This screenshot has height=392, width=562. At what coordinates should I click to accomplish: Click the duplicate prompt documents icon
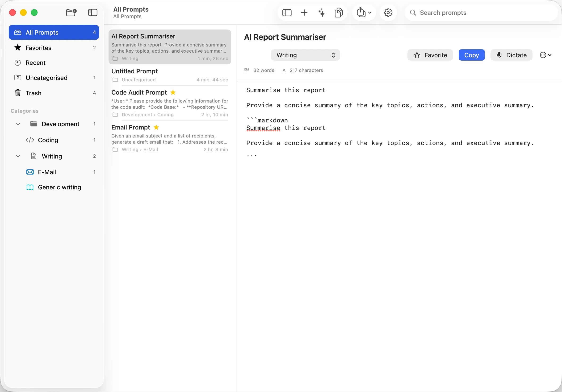339,13
